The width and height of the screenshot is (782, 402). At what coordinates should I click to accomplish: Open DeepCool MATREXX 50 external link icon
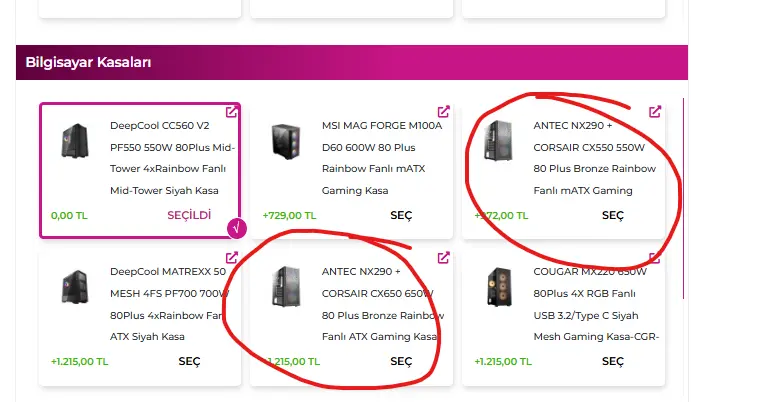coord(231,258)
